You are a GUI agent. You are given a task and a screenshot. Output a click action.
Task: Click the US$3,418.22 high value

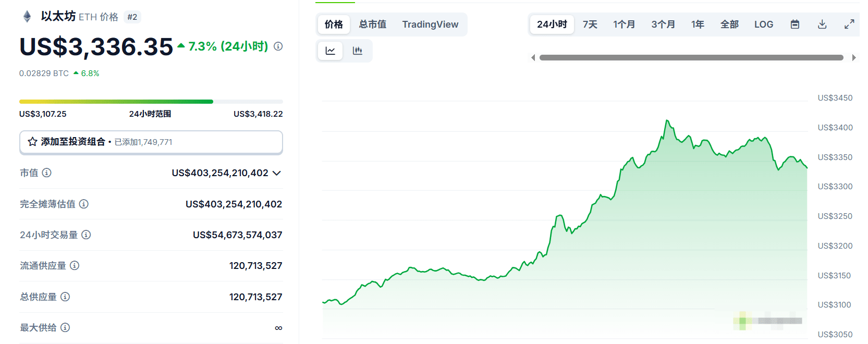pos(258,114)
